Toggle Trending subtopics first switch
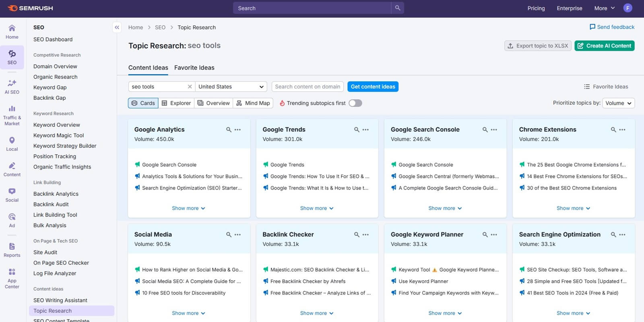 tap(355, 103)
